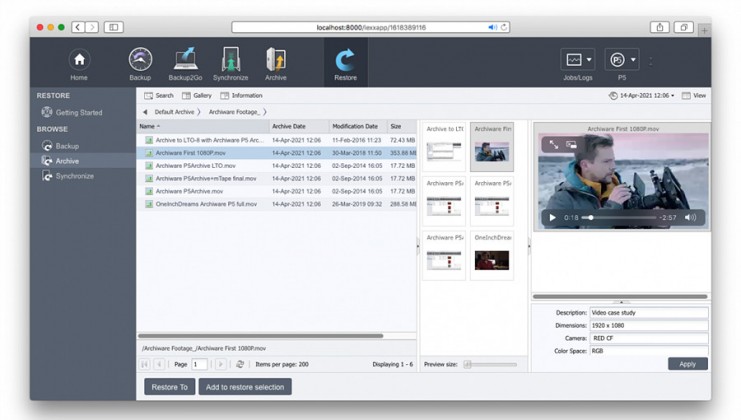Image resolution: width=741 pixels, height=420 pixels.
Task: Click the preview panel horizontal scrollbar
Action: (x=620, y=297)
